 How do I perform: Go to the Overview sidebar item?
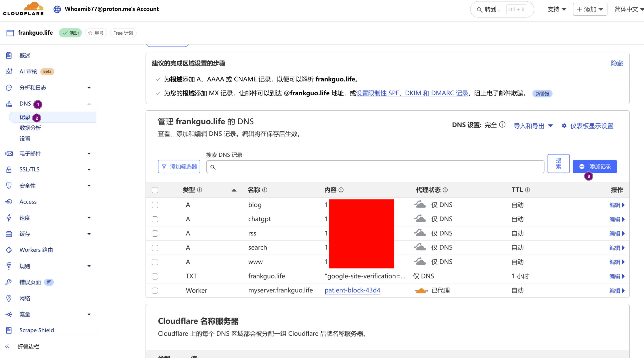coord(25,56)
